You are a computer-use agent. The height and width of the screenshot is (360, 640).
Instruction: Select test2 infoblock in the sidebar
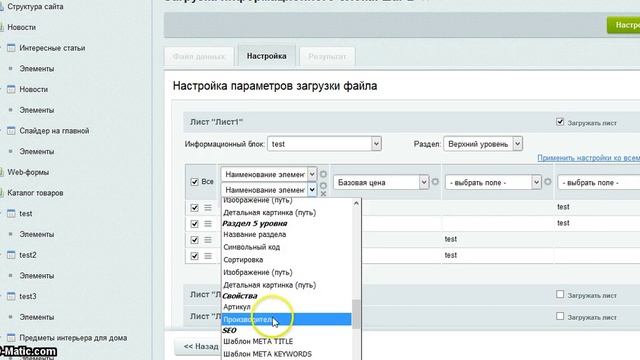coord(28,255)
